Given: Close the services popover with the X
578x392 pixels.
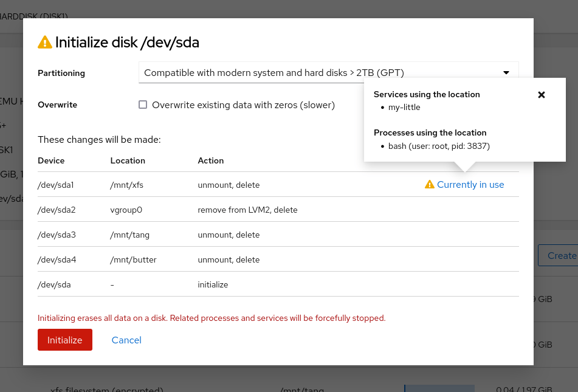Looking at the screenshot, I should (542, 95).
